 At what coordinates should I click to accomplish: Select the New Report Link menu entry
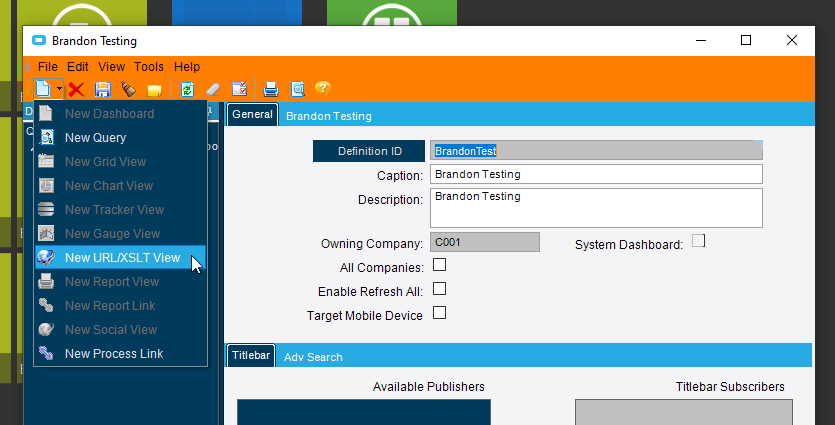[x=120, y=305]
